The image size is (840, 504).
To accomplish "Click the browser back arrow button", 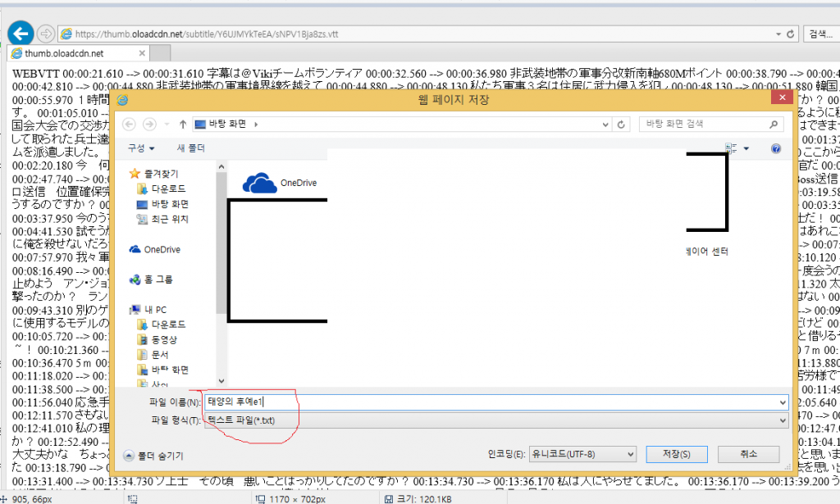I will point(20,34).
